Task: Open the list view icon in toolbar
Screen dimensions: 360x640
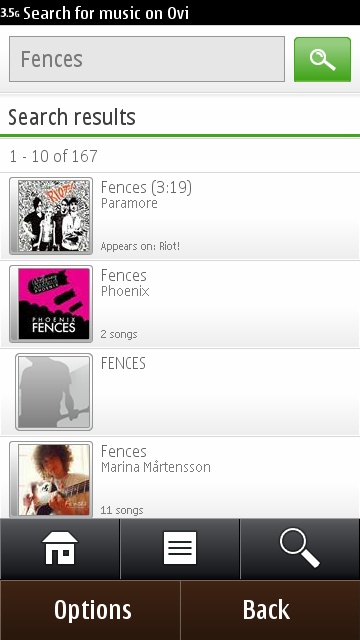Action: pos(180,549)
